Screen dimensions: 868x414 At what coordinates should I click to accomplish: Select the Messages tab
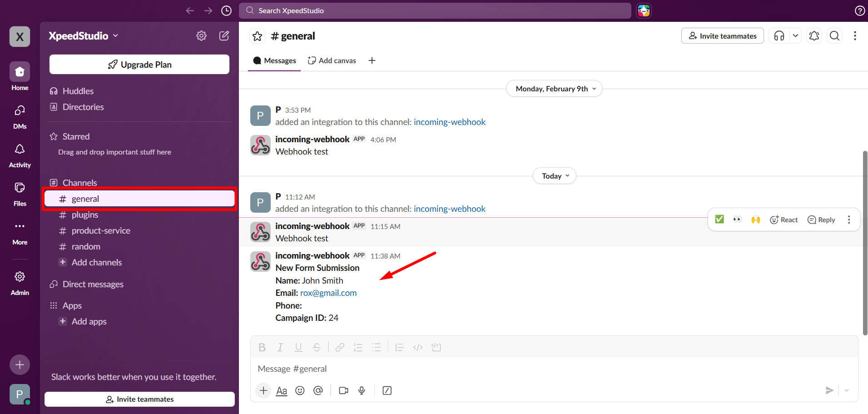(x=274, y=60)
